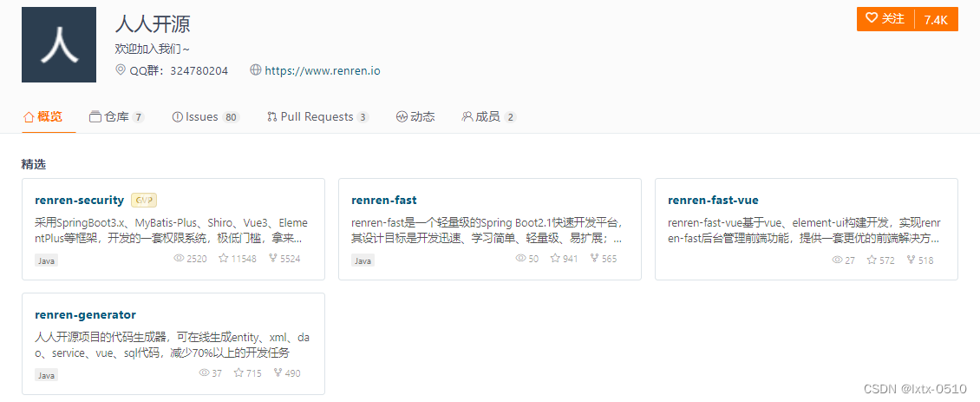Click the Pull Requests count badge 3
980x402 pixels.
click(x=363, y=117)
